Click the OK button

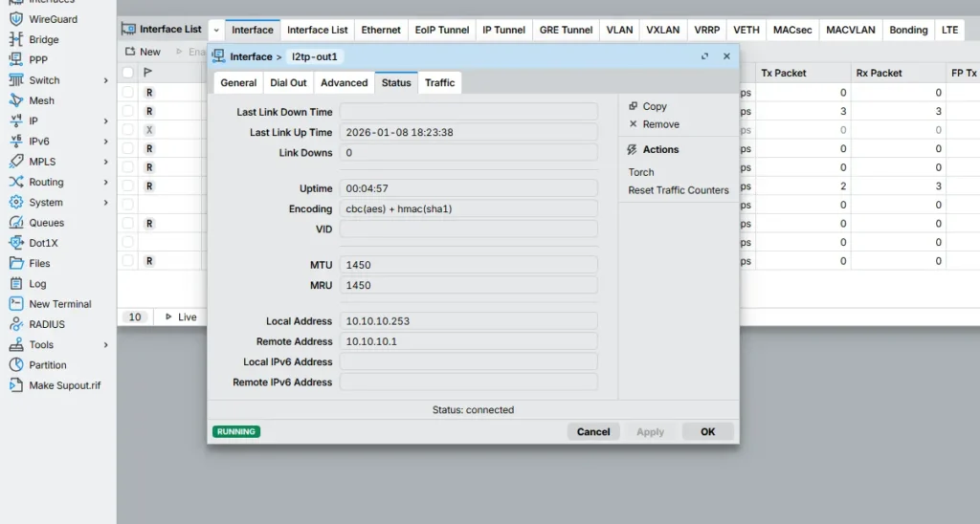click(x=707, y=431)
